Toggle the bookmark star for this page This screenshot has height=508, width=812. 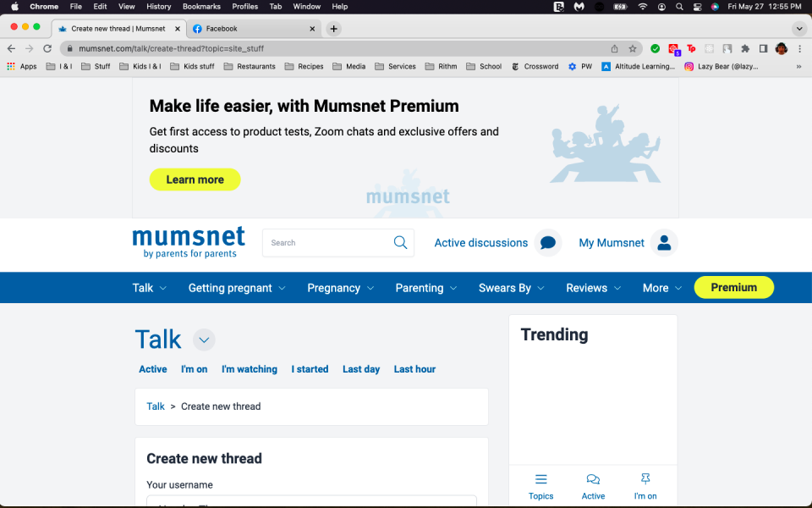pyautogui.click(x=633, y=50)
